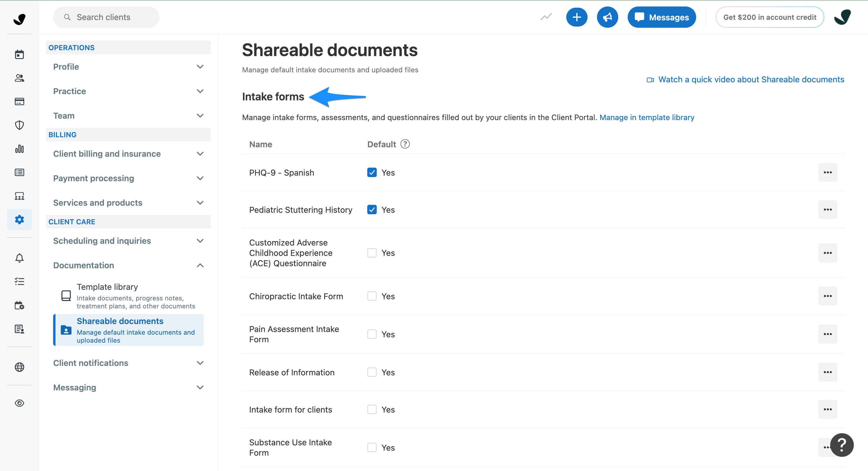Image resolution: width=868 pixels, height=471 pixels.
Task: Open Template library menu item
Action: click(128, 296)
